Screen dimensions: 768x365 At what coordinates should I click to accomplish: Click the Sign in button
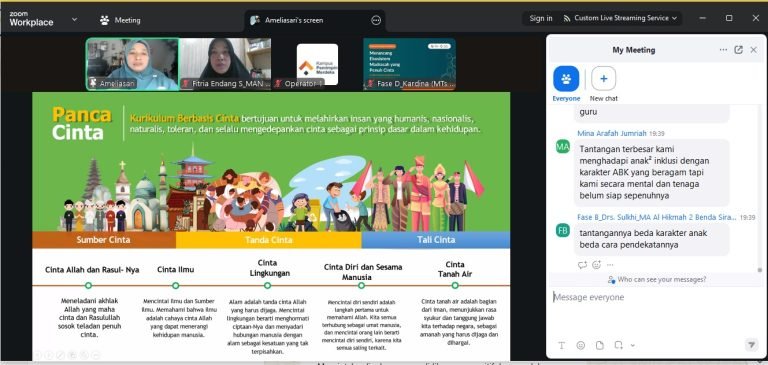click(x=541, y=18)
